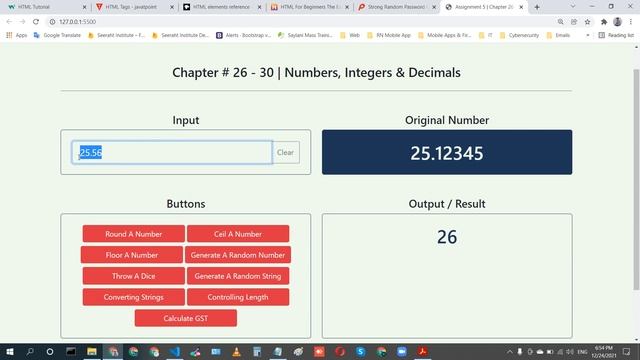The image size is (640, 360).
Task: Switch to the HTML Tags javatpoint tab
Action: pos(134,7)
